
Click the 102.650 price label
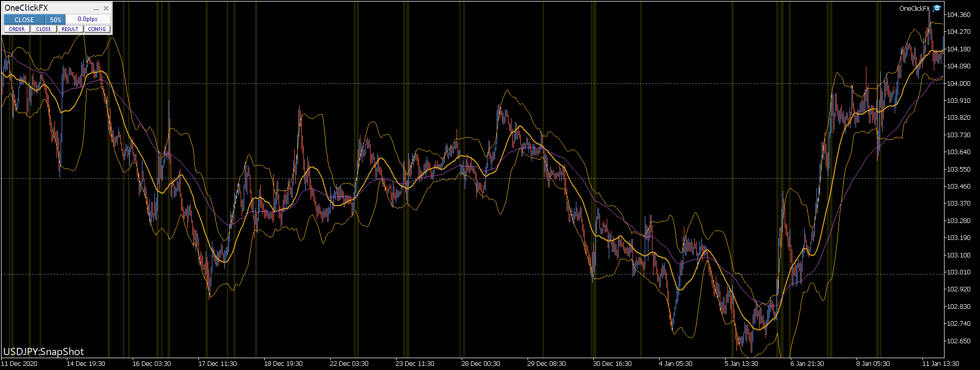point(959,341)
